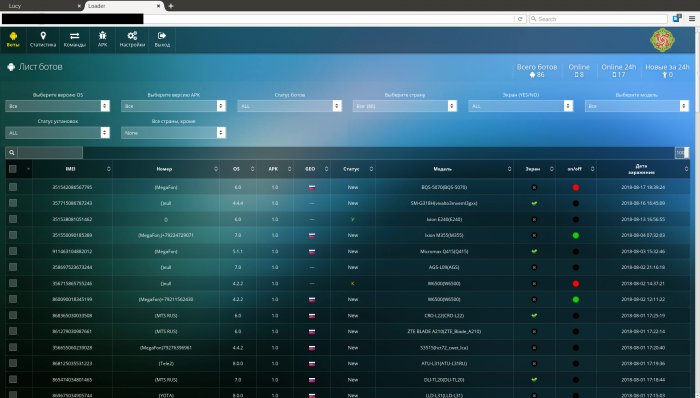Click the Android icon next to Лист ботов
700x398 pixels.
[x=11, y=67]
